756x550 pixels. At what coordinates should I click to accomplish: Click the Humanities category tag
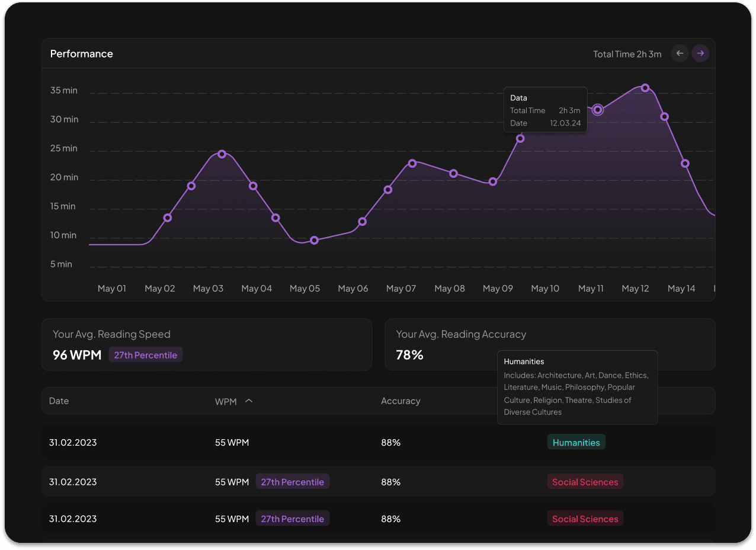[576, 443]
